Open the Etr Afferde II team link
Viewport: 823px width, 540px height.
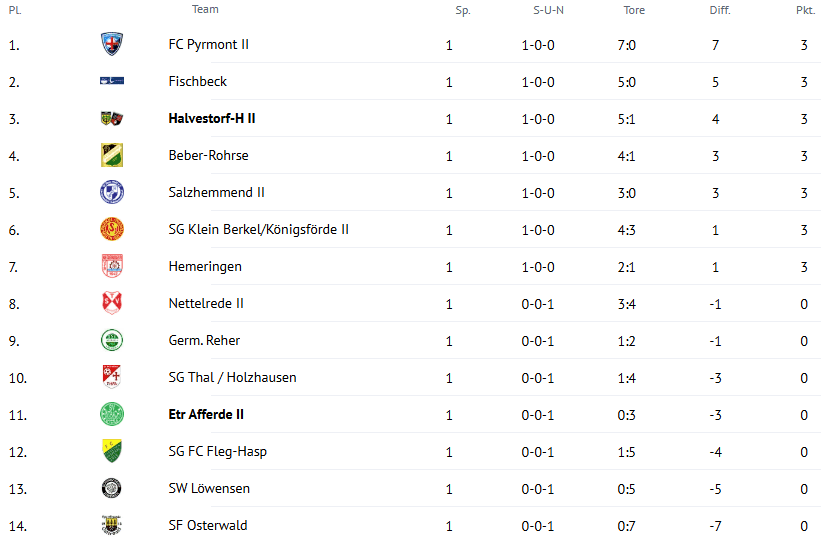pyautogui.click(x=206, y=415)
